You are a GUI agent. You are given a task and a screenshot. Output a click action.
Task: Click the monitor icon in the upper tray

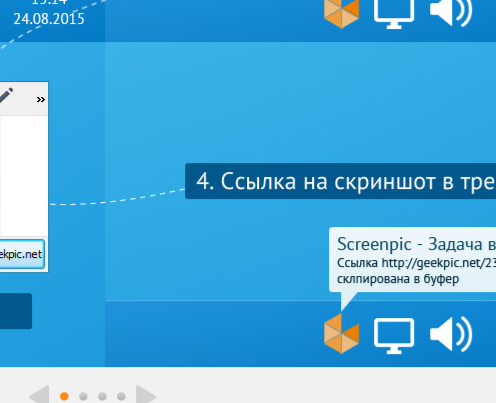point(394,14)
